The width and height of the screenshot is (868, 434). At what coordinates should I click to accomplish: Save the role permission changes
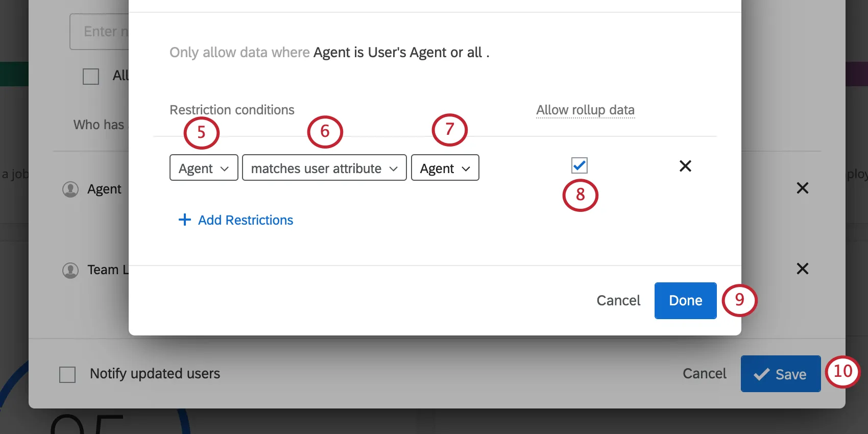click(781, 374)
